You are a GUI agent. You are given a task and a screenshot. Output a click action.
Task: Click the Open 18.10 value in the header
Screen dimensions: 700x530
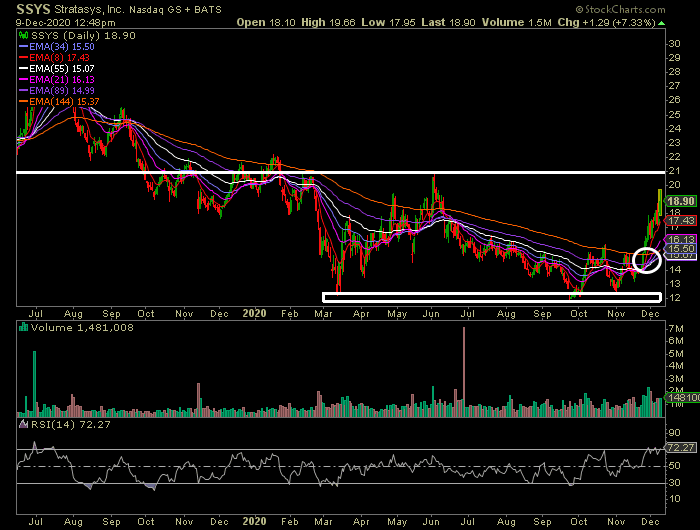(266, 22)
